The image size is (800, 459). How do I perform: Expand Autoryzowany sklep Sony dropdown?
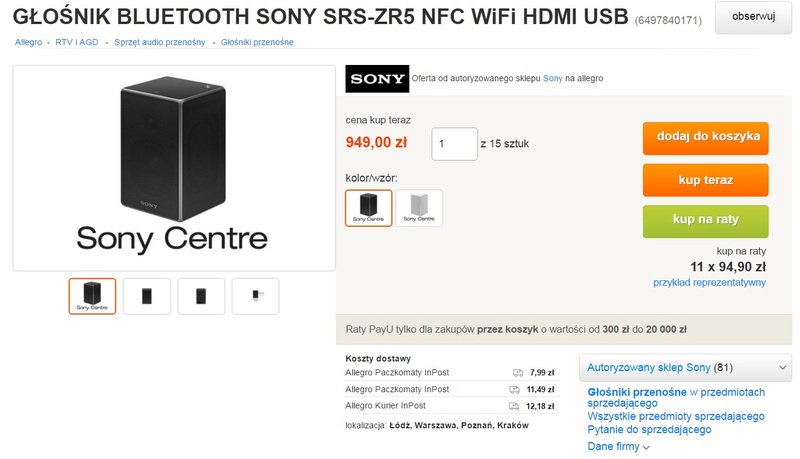[685, 368]
